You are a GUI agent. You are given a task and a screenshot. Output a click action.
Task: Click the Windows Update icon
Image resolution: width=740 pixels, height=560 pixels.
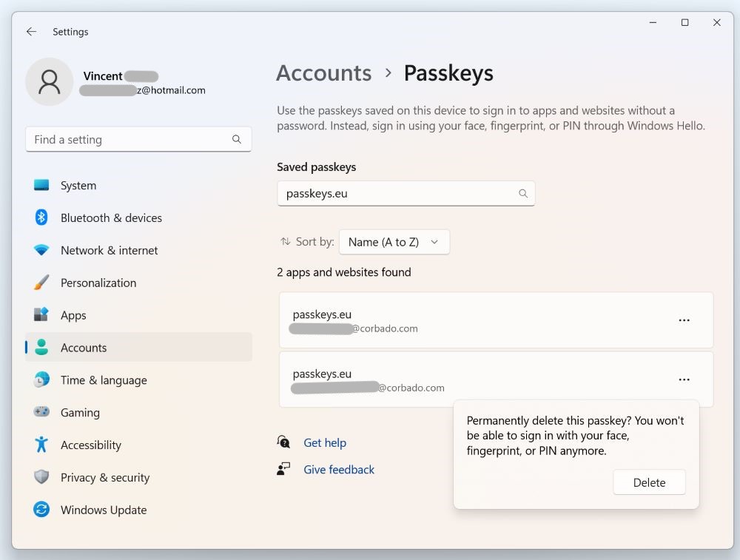[42, 510]
